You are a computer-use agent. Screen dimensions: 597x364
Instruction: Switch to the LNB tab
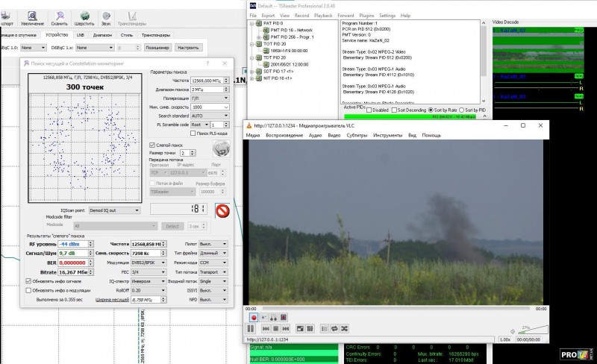(80, 34)
